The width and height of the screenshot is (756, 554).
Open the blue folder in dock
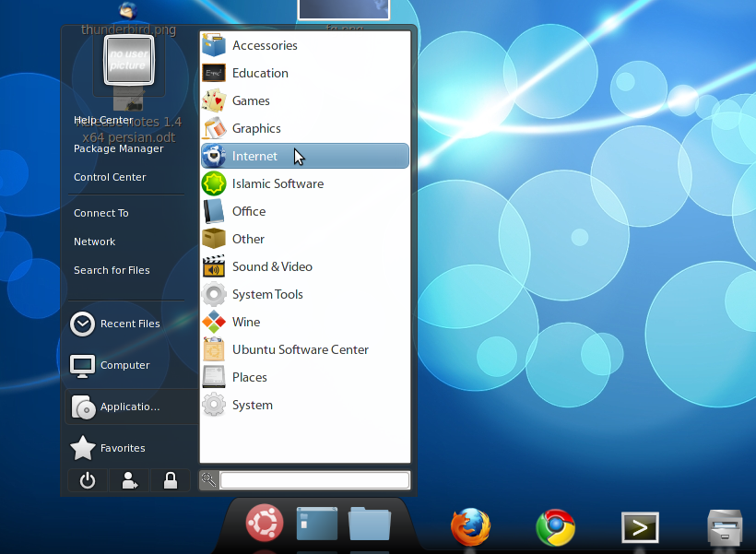[x=370, y=524]
